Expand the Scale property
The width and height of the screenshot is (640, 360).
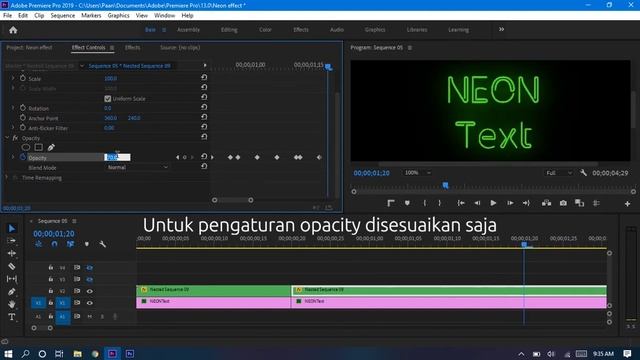click(x=13, y=78)
